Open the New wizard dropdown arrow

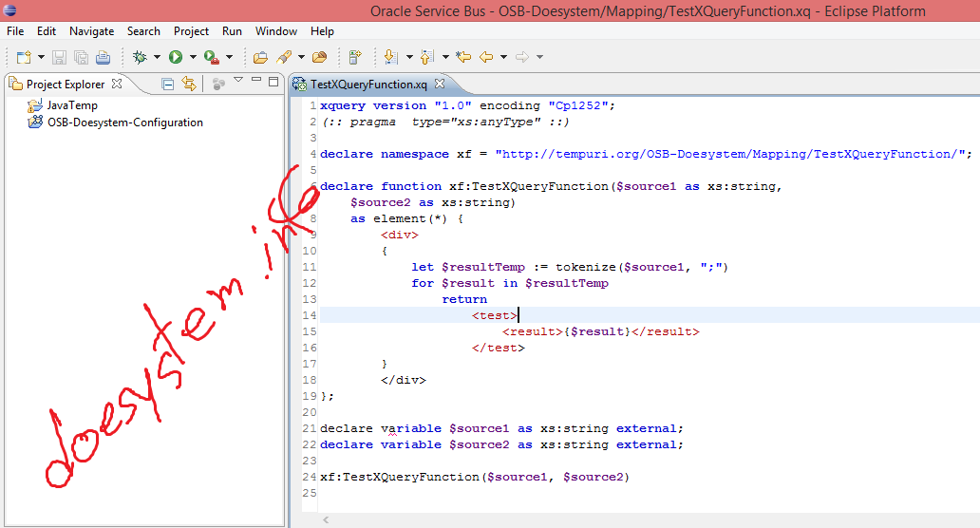coord(41,58)
